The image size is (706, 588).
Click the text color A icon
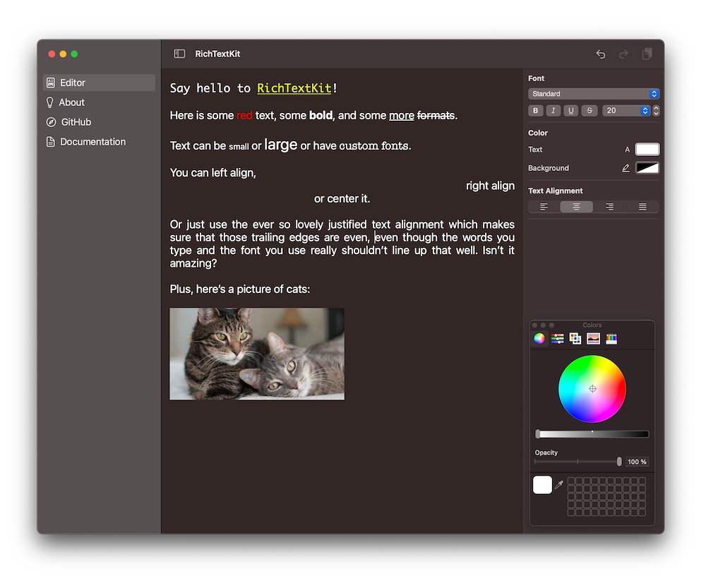(627, 150)
